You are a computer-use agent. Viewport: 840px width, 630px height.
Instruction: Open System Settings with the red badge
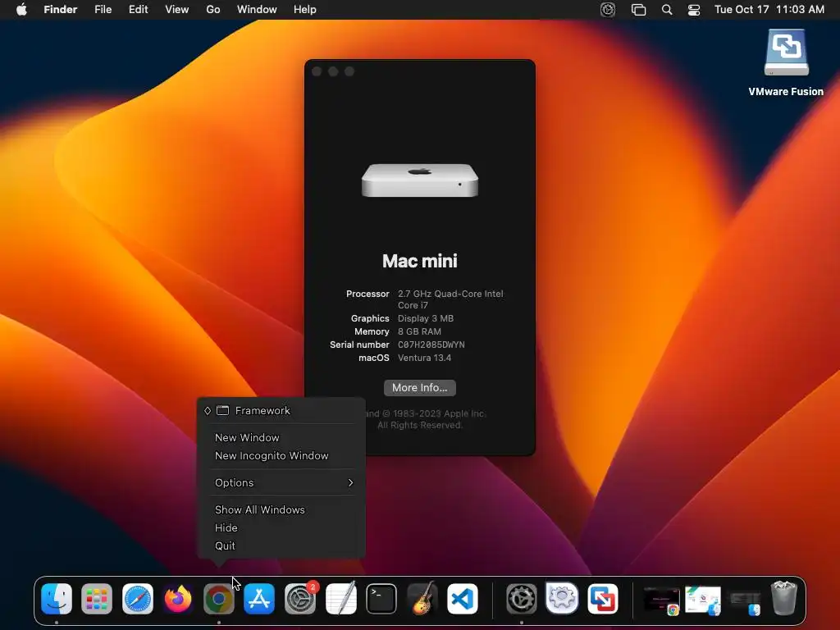300,598
